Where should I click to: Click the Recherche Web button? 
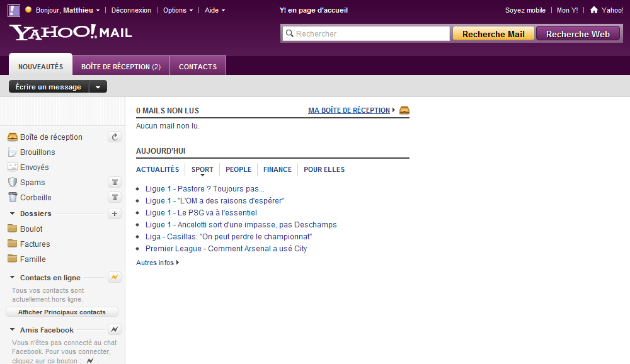pos(578,34)
